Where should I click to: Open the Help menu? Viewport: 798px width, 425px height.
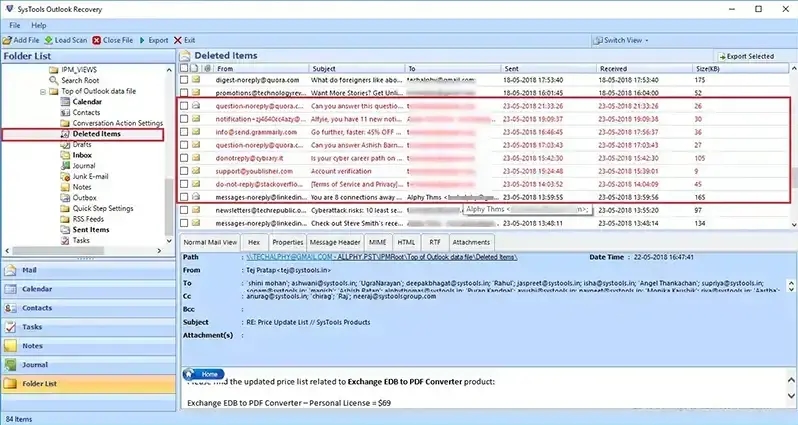pyautogui.click(x=39, y=25)
